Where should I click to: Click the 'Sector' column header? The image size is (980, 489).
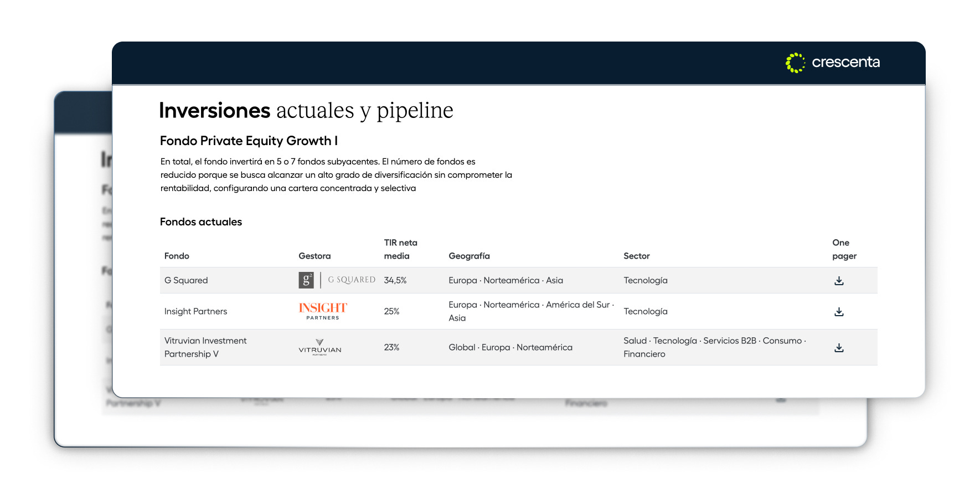(x=636, y=256)
